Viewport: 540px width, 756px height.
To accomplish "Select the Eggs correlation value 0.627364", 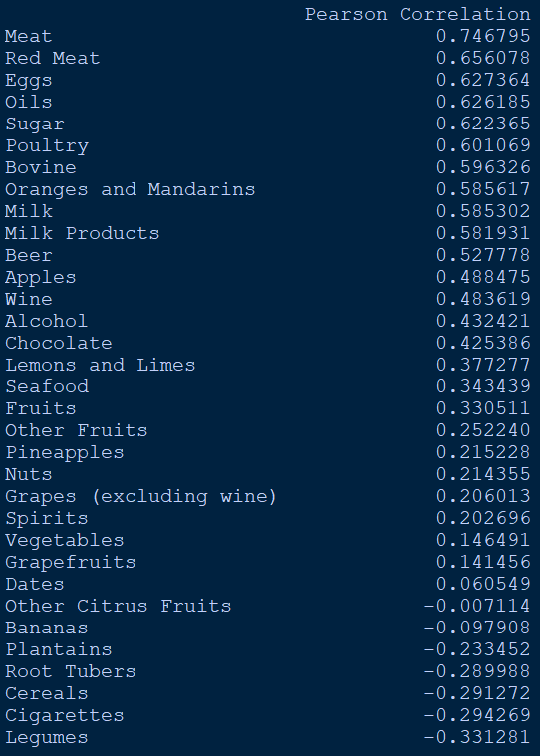I will pos(483,80).
